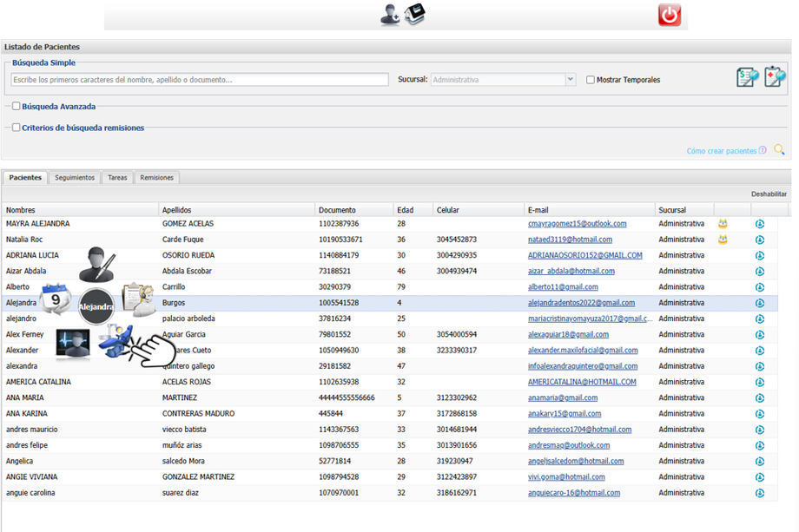Open the medical clipboard search icon
Viewport: 799px width, 532px height.
(x=775, y=77)
